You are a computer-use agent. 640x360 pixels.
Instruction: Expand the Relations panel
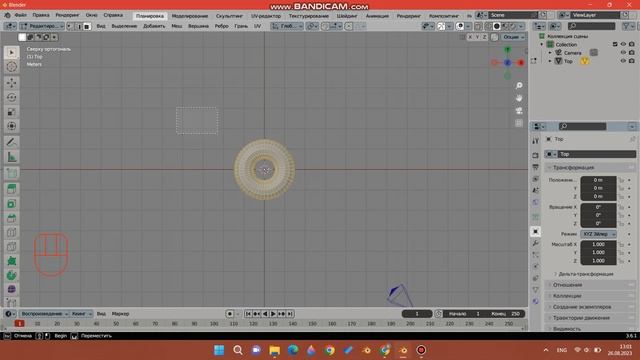[x=590, y=285]
